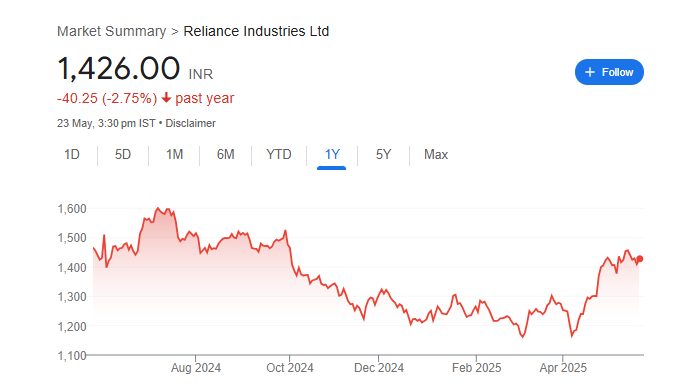The width and height of the screenshot is (689, 389).
Task: Click the INR currency label
Action: tap(201, 74)
